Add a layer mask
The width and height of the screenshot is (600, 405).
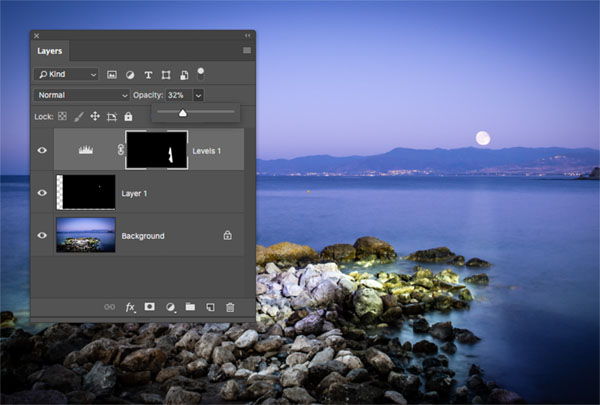click(150, 307)
